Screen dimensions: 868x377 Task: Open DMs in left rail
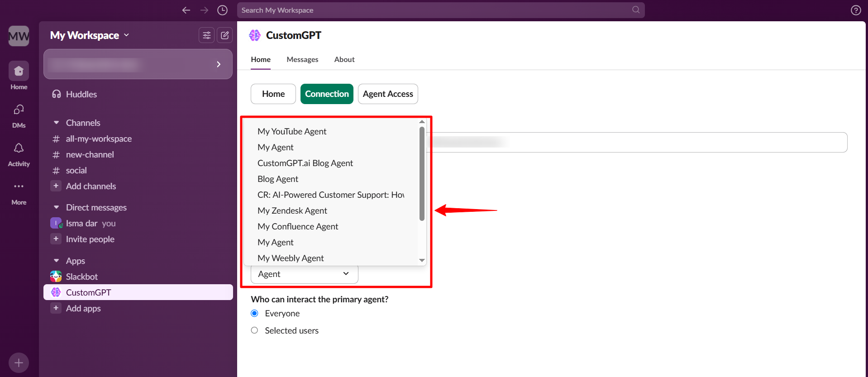(19, 116)
